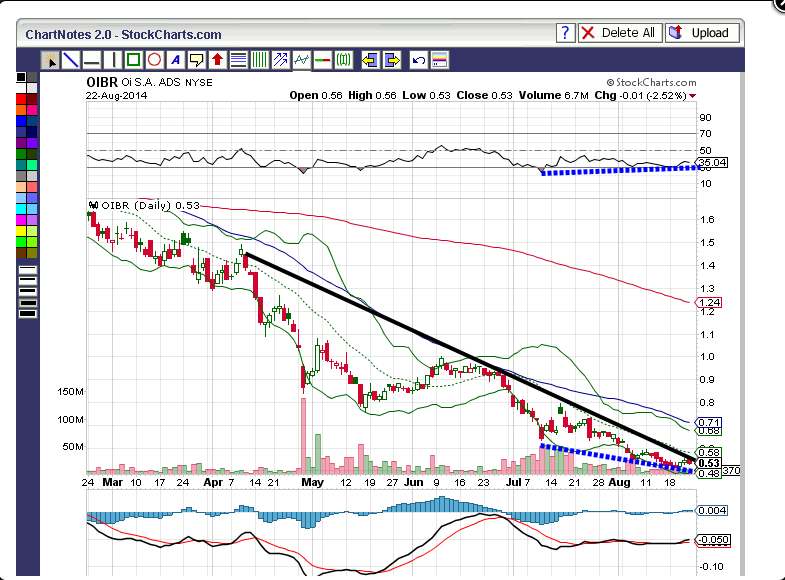Viewport: 785px width, 580px height.
Task: Open ChartNotes help question mark button
Action: [565, 33]
